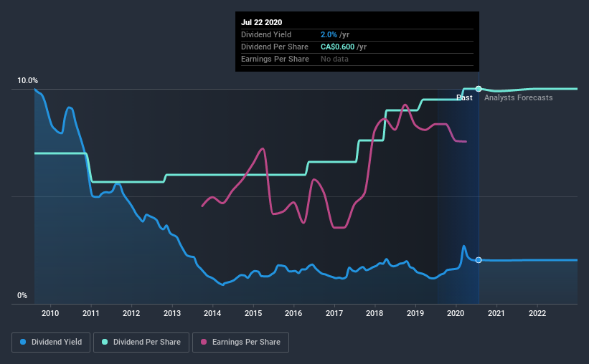Toggle the Earnings Per Share legend button
Screen dimensions: 589x364
pyautogui.click(x=241, y=343)
